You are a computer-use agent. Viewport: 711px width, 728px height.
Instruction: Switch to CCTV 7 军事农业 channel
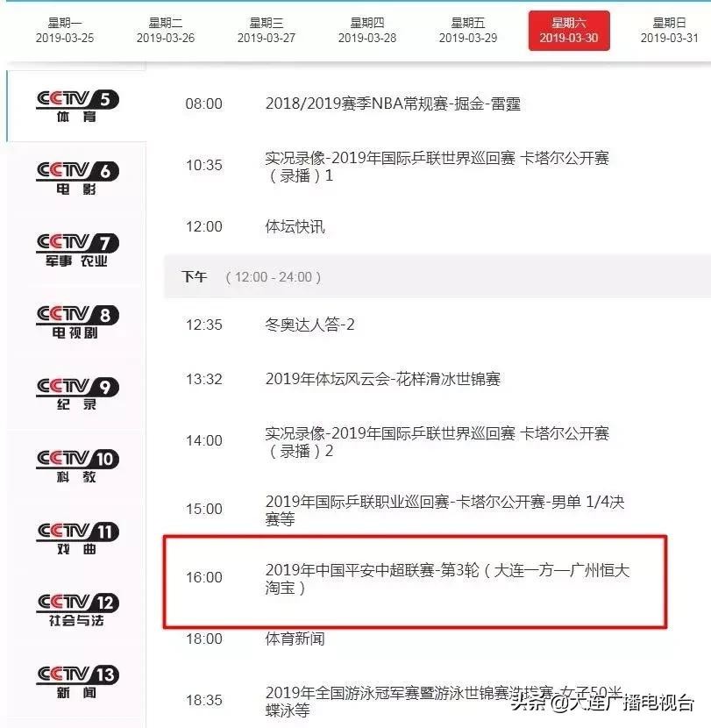pos(77,250)
